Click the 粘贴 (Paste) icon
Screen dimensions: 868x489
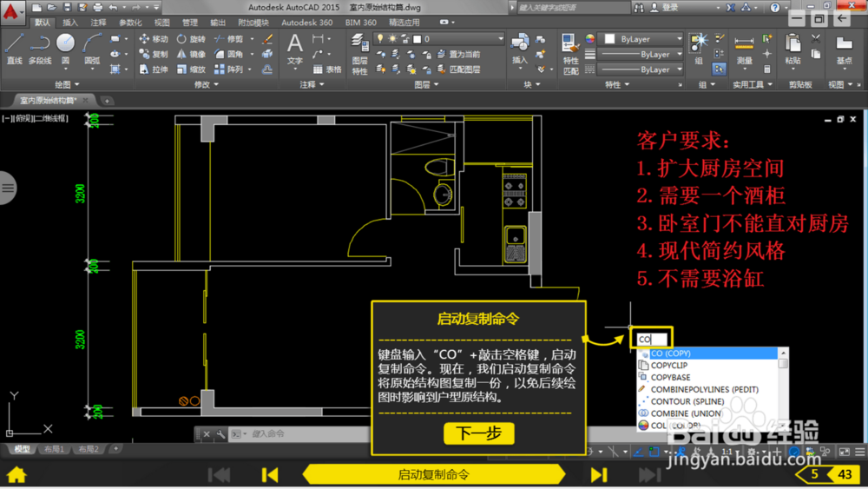[x=792, y=49]
